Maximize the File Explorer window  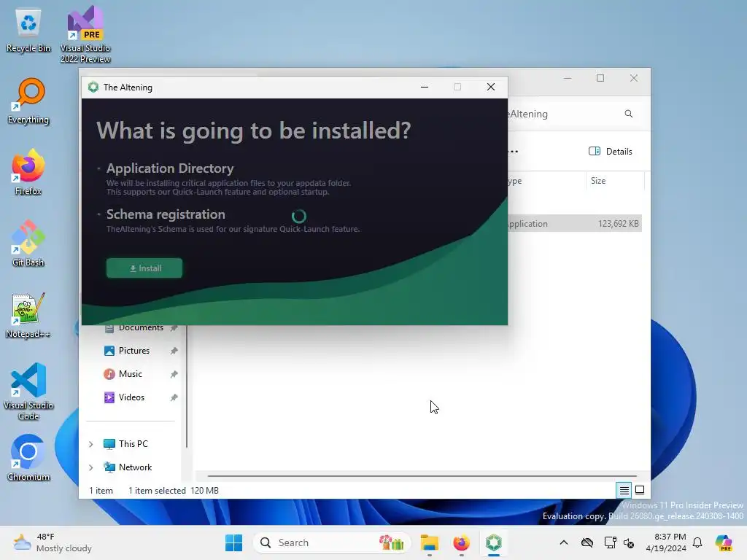click(x=600, y=78)
